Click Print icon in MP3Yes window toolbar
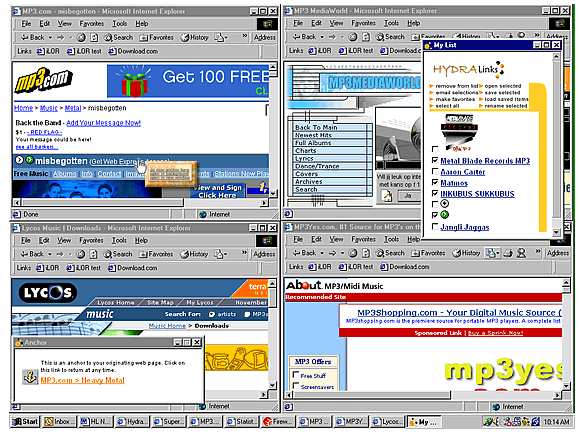The width and height of the screenshot is (580, 435). pyautogui.click(x=508, y=253)
